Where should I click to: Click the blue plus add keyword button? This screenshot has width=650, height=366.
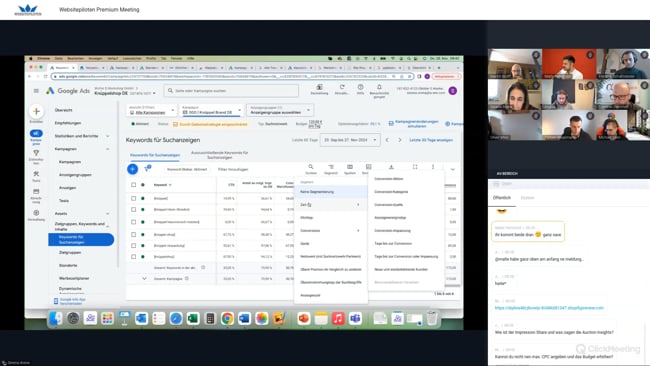coord(133,169)
